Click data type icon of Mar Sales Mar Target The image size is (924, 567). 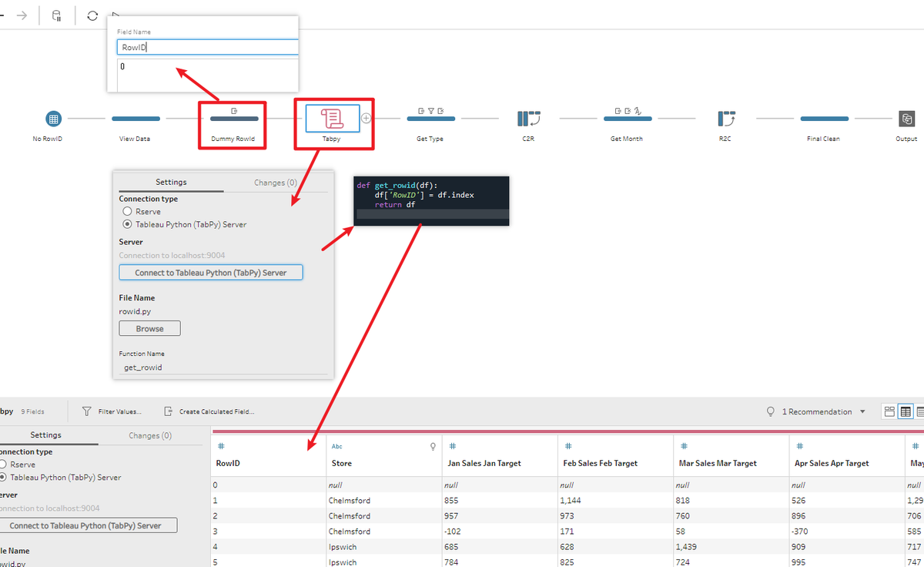tap(684, 446)
